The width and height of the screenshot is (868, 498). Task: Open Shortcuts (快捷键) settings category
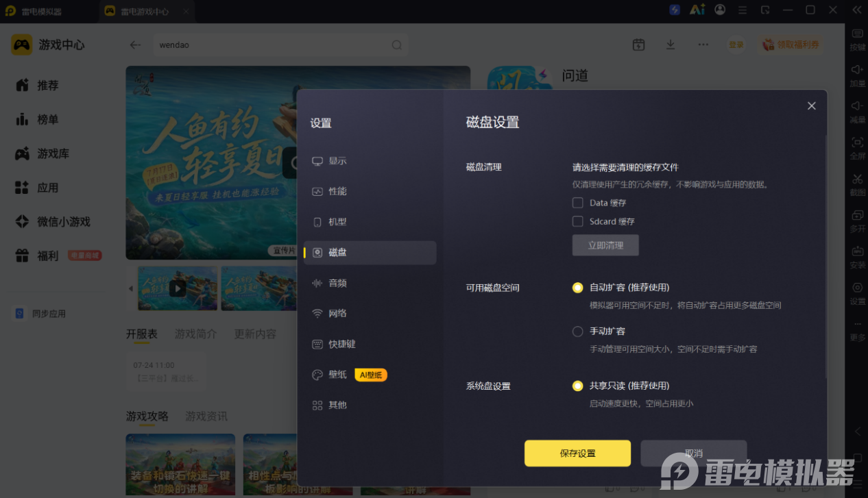[370, 344]
